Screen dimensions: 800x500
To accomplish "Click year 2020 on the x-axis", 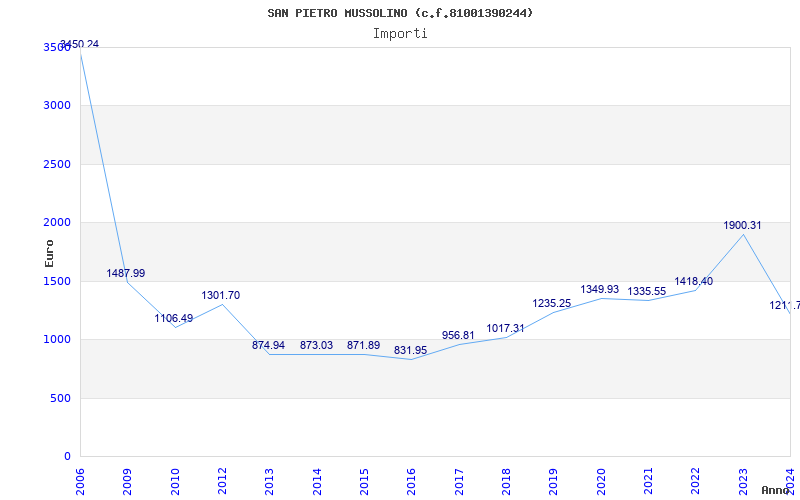I will tap(602, 479).
